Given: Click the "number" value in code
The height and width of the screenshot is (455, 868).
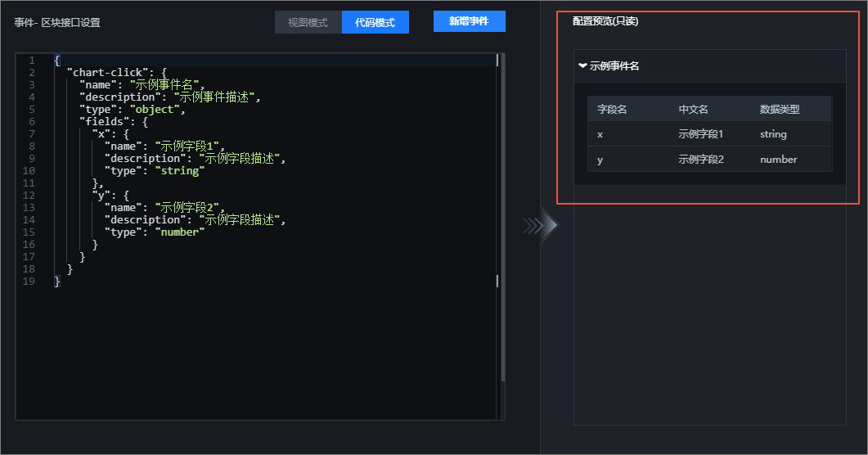Looking at the screenshot, I should click(x=180, y=232).
